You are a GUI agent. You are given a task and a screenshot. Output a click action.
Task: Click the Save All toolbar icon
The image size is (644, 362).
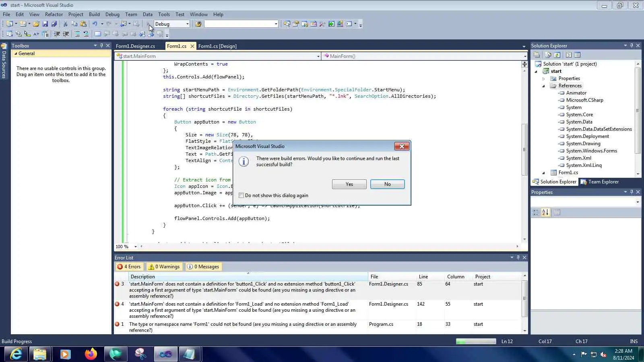pyautogui.click(x=54, y=24)
